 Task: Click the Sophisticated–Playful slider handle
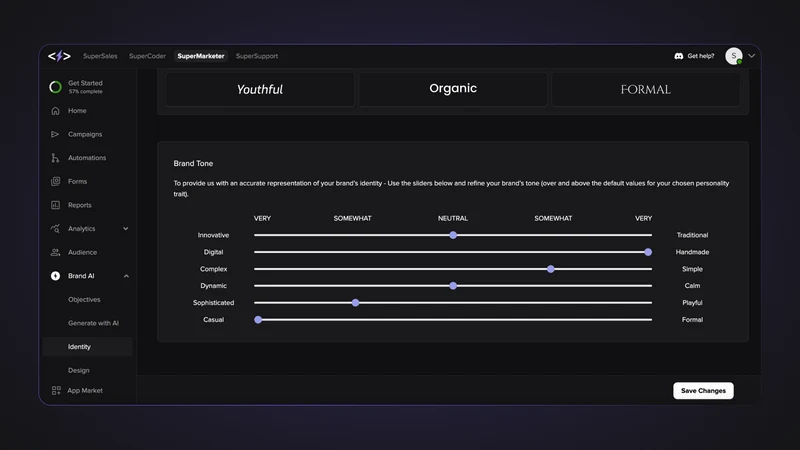click(x=356, y=303)
